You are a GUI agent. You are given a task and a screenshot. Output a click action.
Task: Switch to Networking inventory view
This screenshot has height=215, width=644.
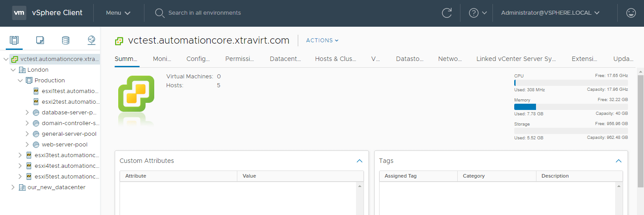[x=92, y=41]
